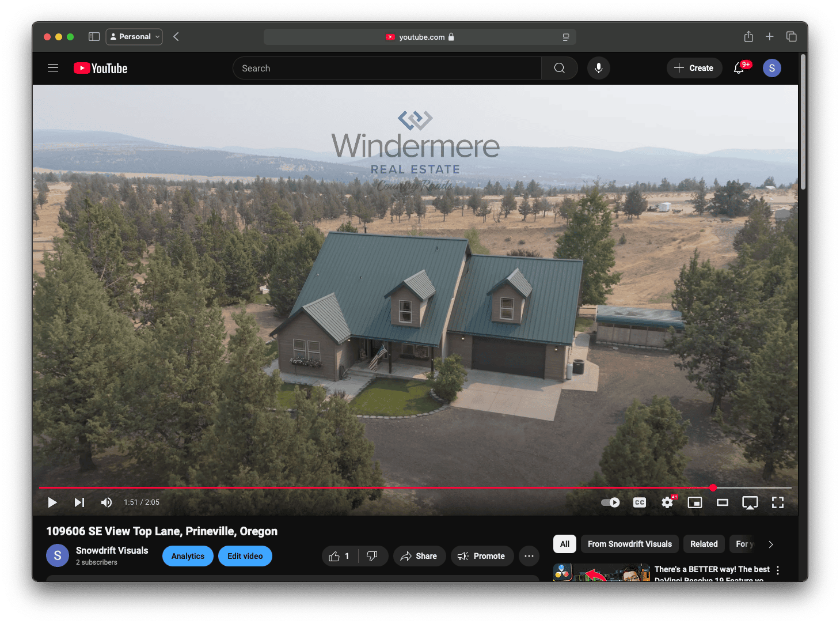Image resolution: width=840 pixels, height=624 pixels.
Task: Select the All filter chip
Action: click(x=565, y=544)
